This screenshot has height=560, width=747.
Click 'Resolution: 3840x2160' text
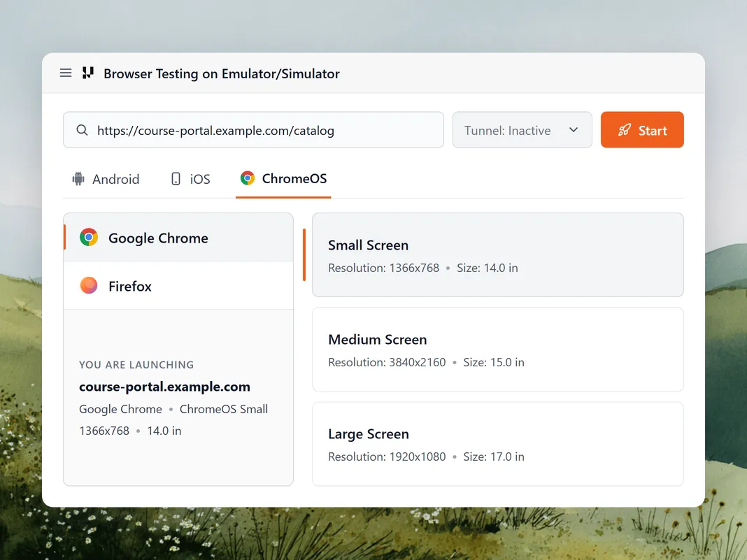tap(387, 362)
